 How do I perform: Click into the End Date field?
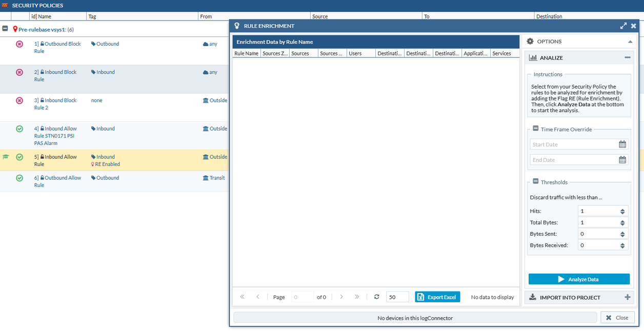coord(573,160)
